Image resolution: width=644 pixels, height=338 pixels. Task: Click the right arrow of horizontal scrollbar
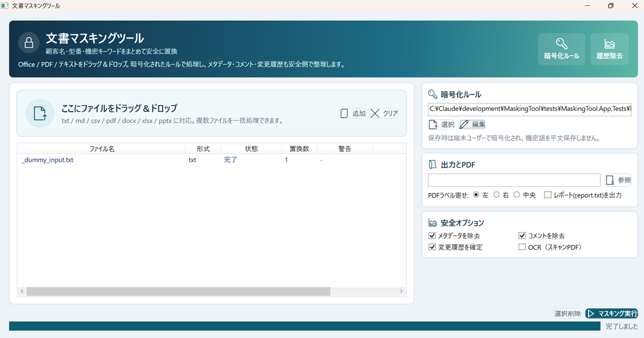pyautogui.click(x=402, y=291)
